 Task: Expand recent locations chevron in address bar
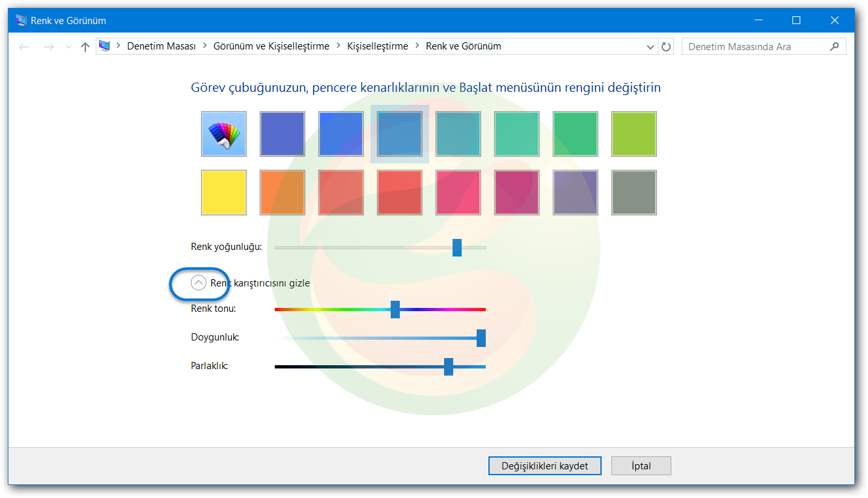point(68,46)
